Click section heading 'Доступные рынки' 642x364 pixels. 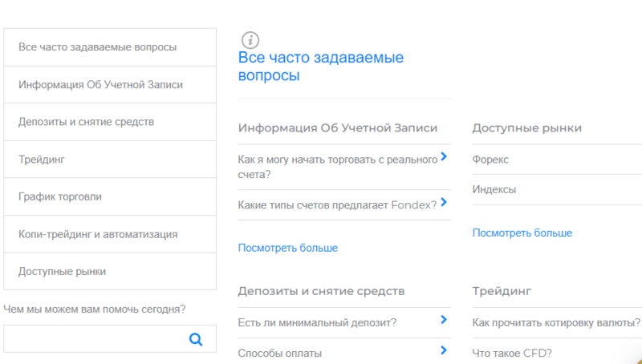(527, 128)
